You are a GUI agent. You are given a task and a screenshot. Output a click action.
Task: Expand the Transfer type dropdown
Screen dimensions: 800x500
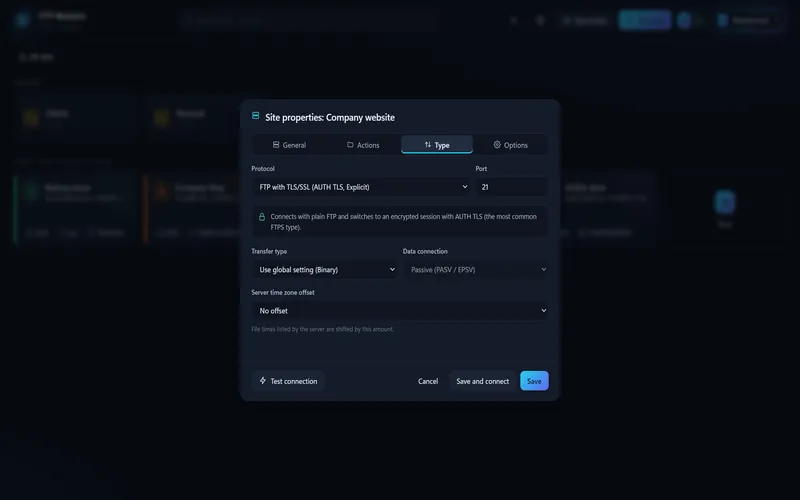coord(324,269)
